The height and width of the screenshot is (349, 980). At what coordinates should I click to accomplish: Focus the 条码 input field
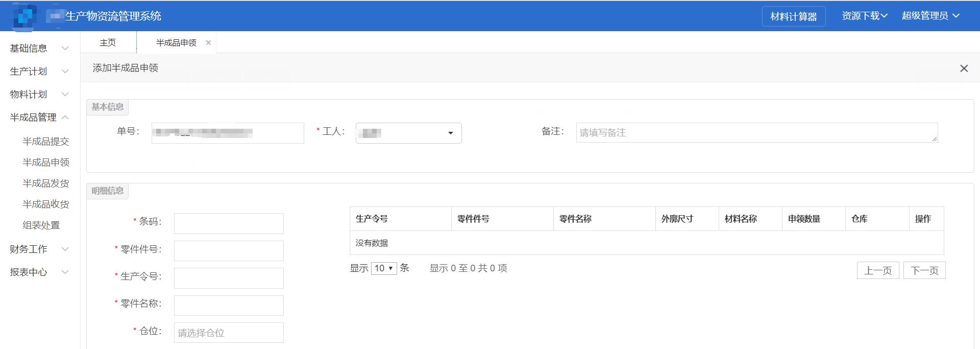[229, 223]
